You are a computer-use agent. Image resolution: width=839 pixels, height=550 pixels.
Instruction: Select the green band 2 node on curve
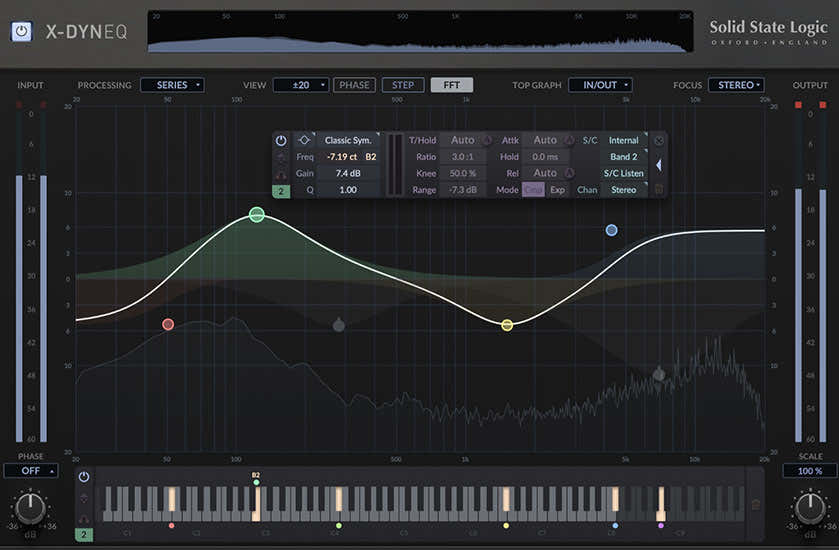click(x=257, y=215)
